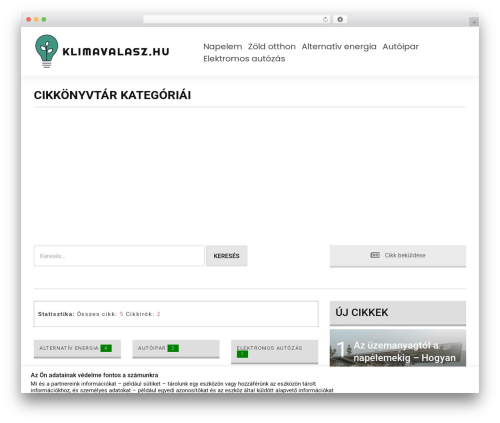
Task: Click the KERESÉS search button
Action: (x=227, y=256)
